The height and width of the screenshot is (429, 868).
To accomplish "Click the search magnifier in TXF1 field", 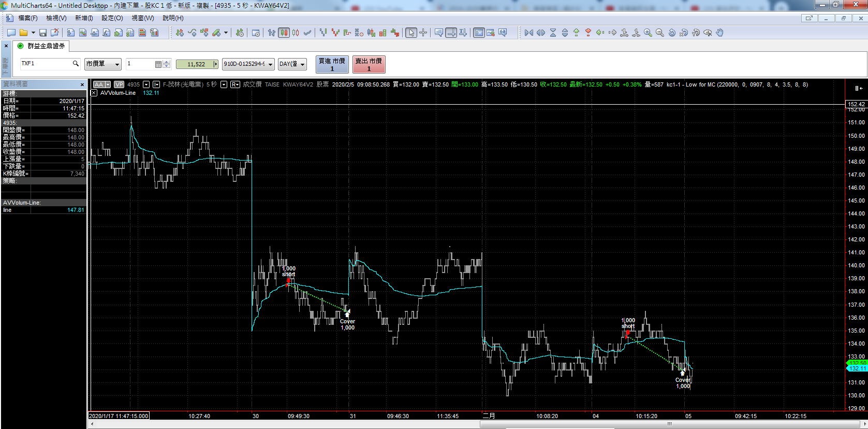I will pos(76,64).
